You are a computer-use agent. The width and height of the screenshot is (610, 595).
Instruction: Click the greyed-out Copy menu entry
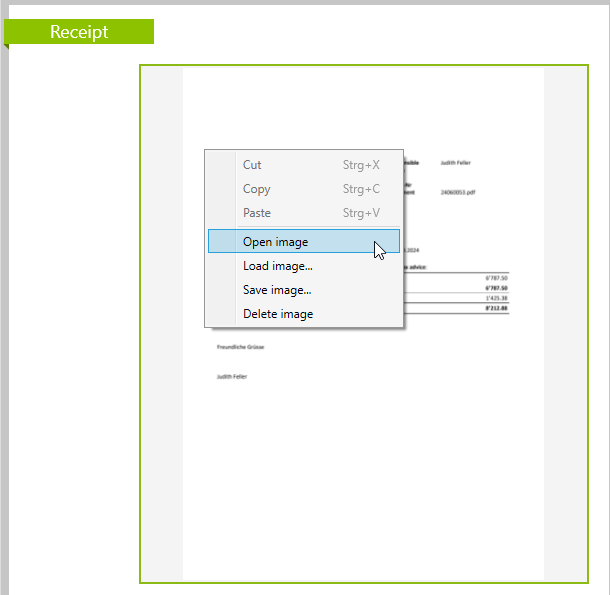pos(256,189)
